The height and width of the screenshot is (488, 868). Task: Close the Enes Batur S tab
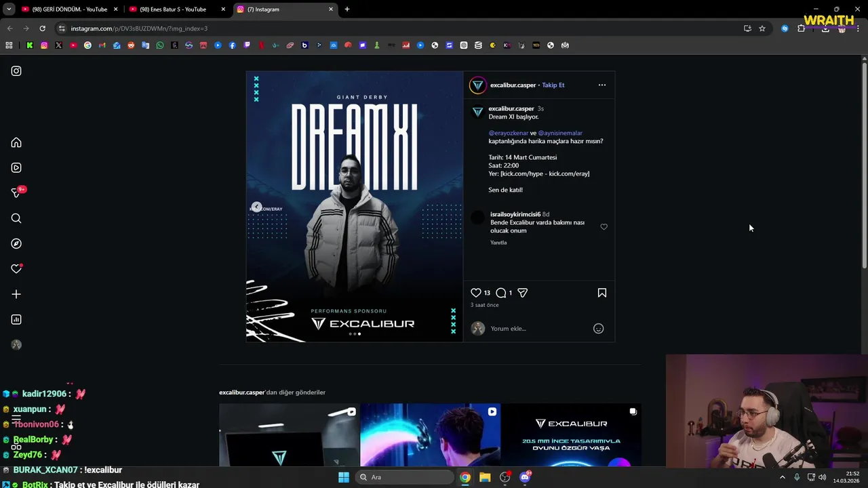tap(223, 9)
